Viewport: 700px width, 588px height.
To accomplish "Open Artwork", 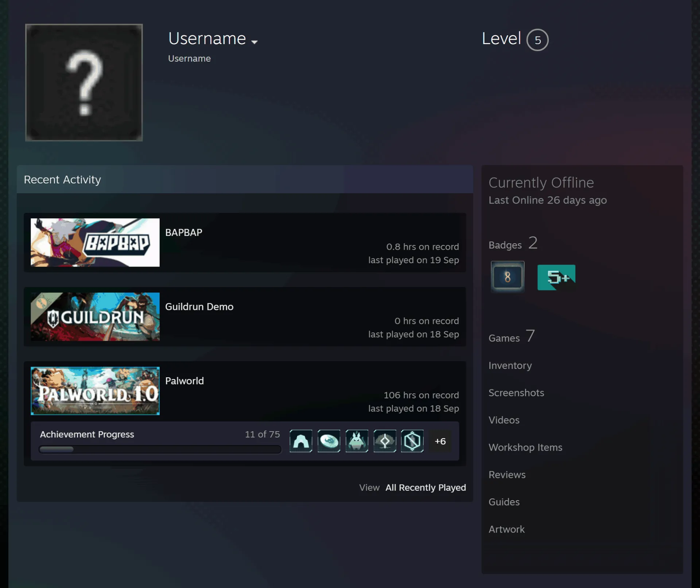I will (506, 529).
